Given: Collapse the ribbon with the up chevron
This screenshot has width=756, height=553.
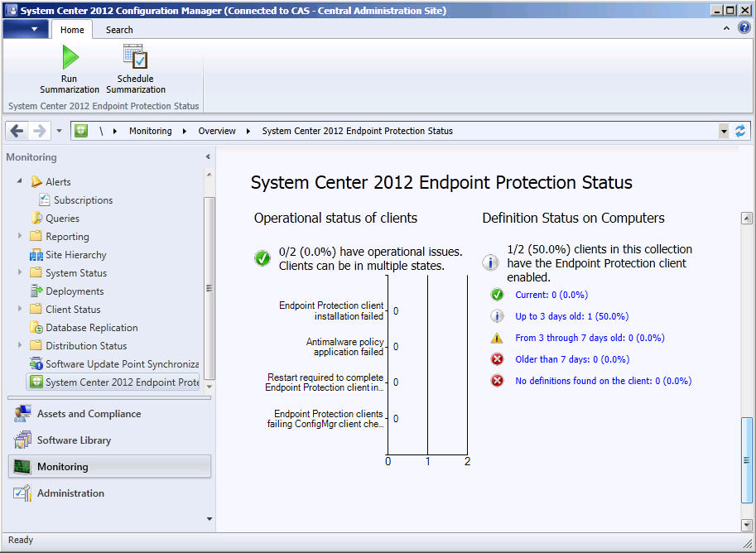Looking at the screenshot, I should [x=726, y=28].
